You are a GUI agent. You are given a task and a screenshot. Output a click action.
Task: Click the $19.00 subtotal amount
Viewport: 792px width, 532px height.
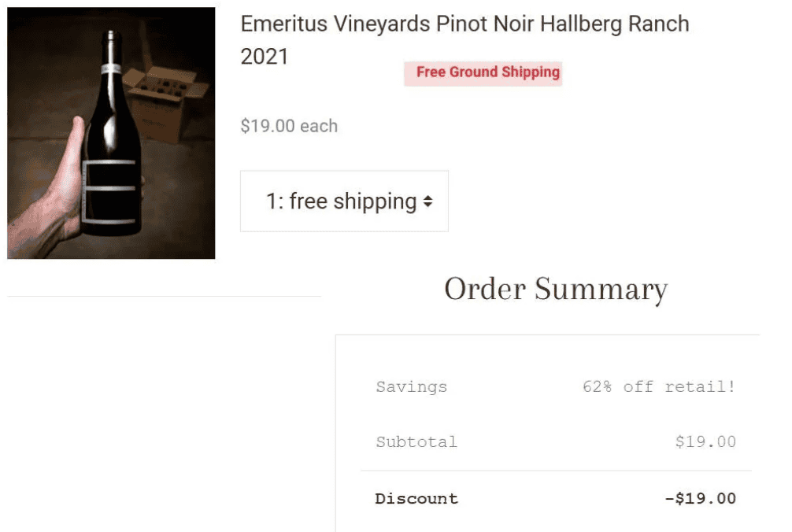705,442
